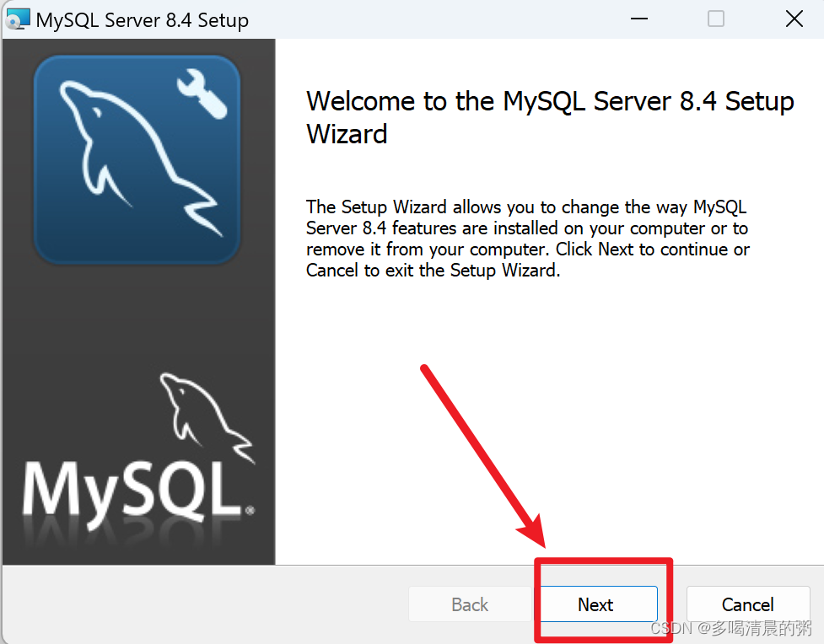Close the MySQL Server 8.4 Setup window
This screenshot has width=824, height=644.
[x=794, y=19]
